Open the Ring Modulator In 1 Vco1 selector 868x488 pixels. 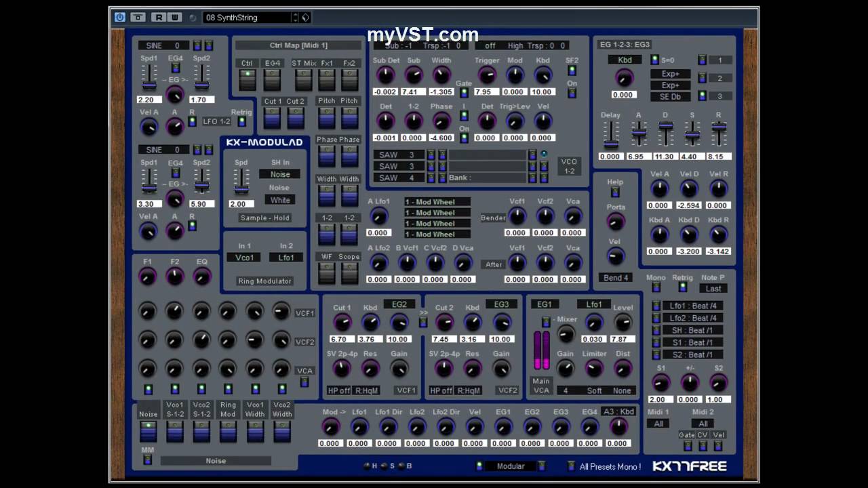click(244, 258)
